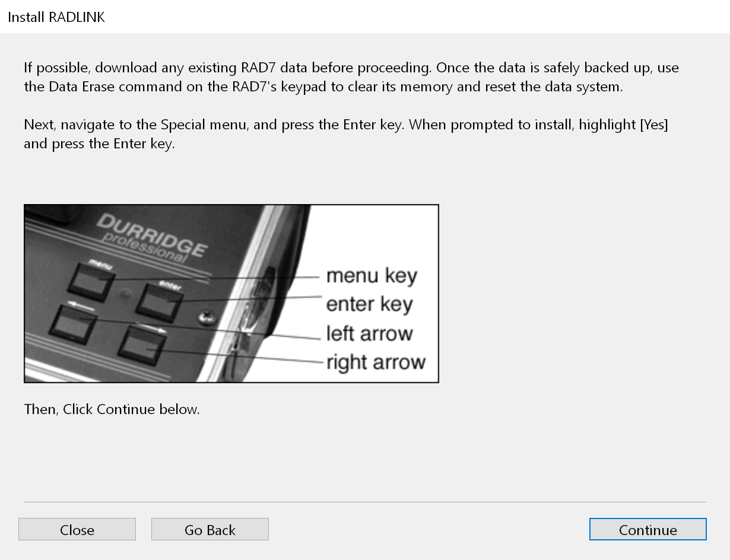
Task: Click the screw head in the keypad photo
Action: tap(208, 317)
